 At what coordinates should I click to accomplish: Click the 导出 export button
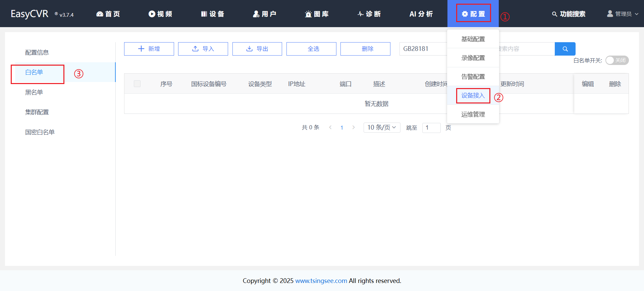[257, 49]
